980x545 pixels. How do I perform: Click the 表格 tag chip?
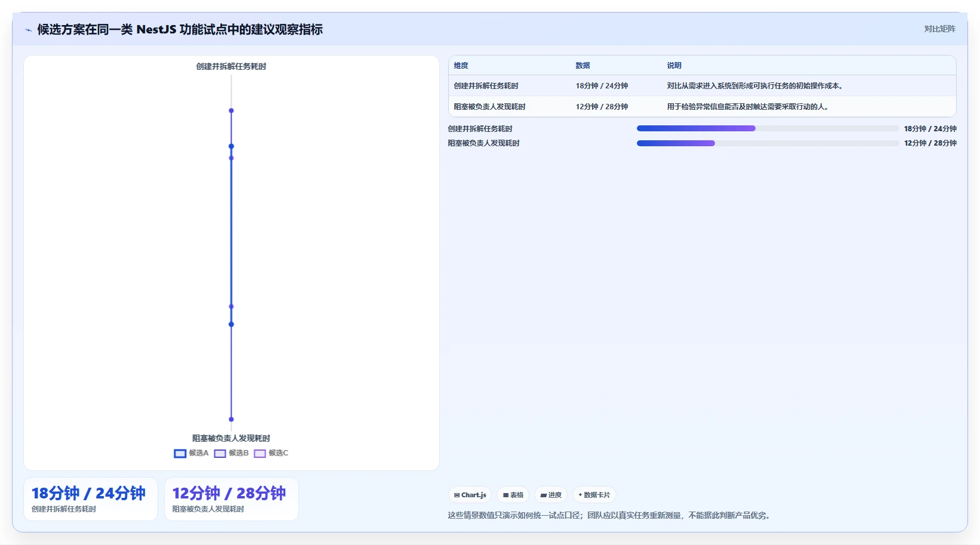pyautogui.click(x=513, y=495)
